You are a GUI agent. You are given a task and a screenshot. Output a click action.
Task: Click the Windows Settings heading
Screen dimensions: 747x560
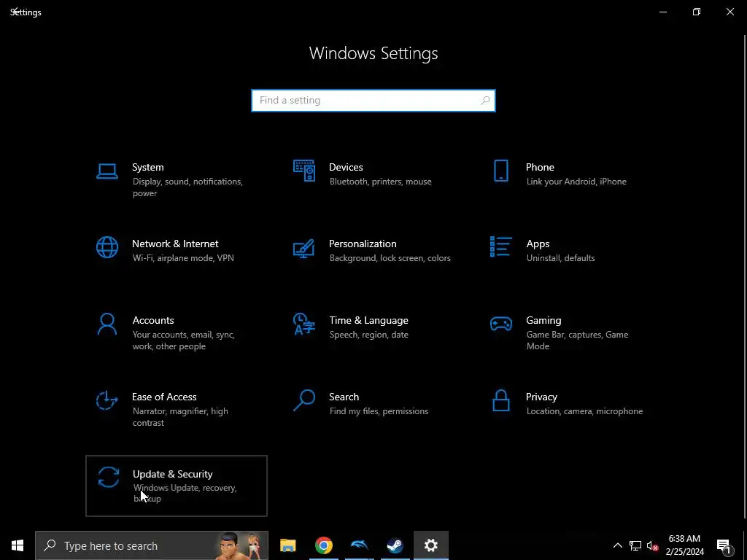[x=373, y=53]
